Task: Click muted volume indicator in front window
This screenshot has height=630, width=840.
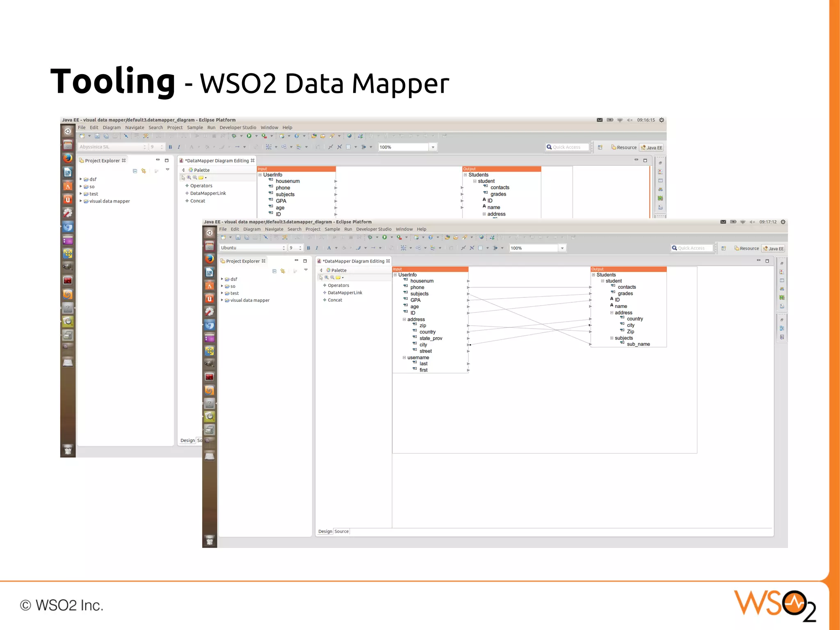Action: click(x=752, y=222)
